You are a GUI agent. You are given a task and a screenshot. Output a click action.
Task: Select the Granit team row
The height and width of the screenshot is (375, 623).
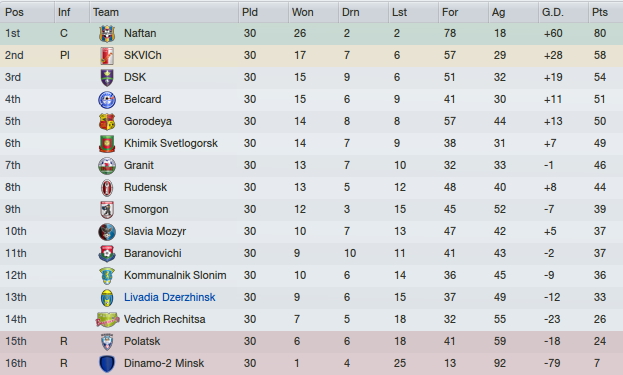pyautogui.click(x=312, y=166)
